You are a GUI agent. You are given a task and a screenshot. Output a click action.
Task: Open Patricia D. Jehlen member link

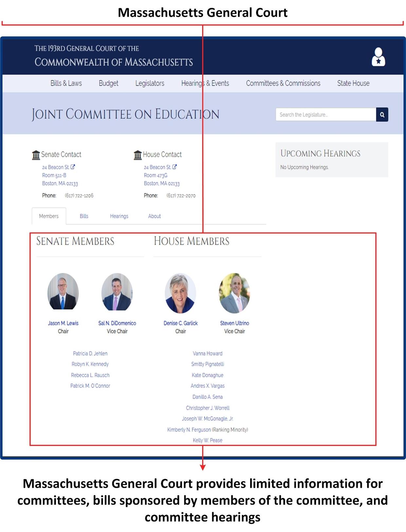tap(90, 353)
